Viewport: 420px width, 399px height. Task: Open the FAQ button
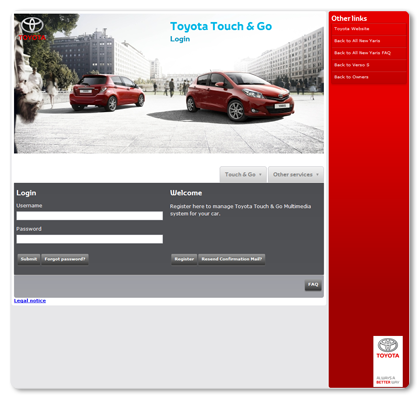point(313,285)
